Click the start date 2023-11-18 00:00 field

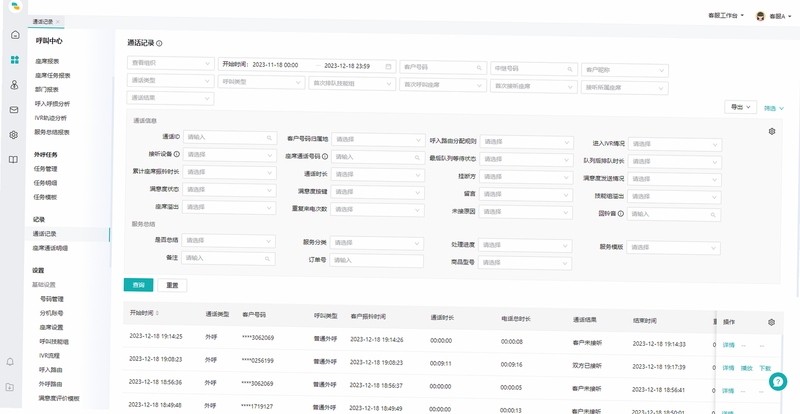pyautogui.click(x=276, y=65)
